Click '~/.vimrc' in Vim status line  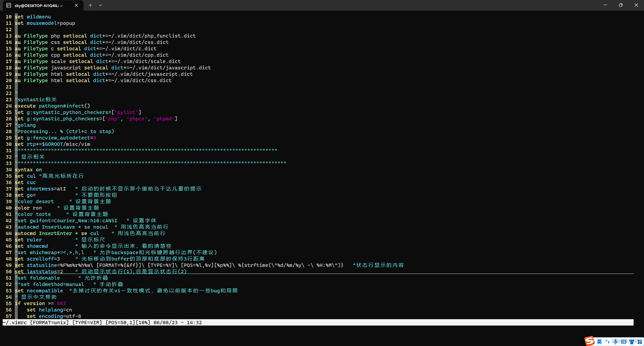click(15, 323)
